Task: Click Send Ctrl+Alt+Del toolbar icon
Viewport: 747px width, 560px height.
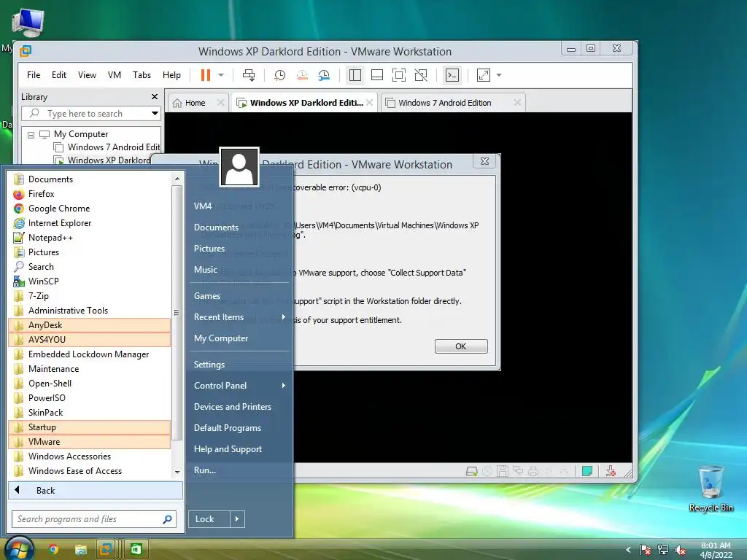Action: [x=249, y=75]
